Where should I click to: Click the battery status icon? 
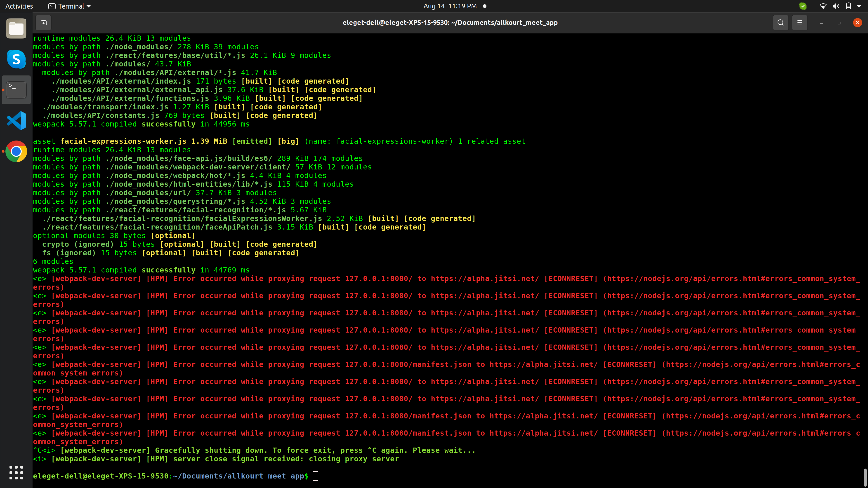point(849,6)
